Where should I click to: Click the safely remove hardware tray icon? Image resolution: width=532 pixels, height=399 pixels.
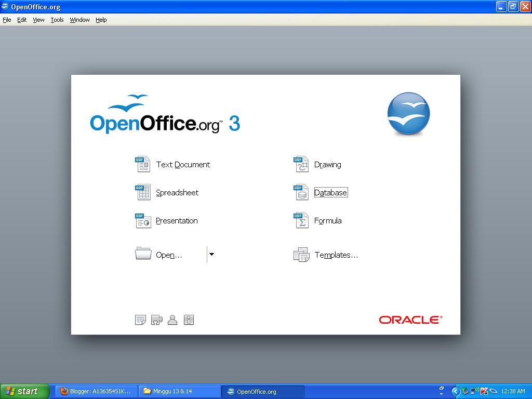[x=465, y=391]
